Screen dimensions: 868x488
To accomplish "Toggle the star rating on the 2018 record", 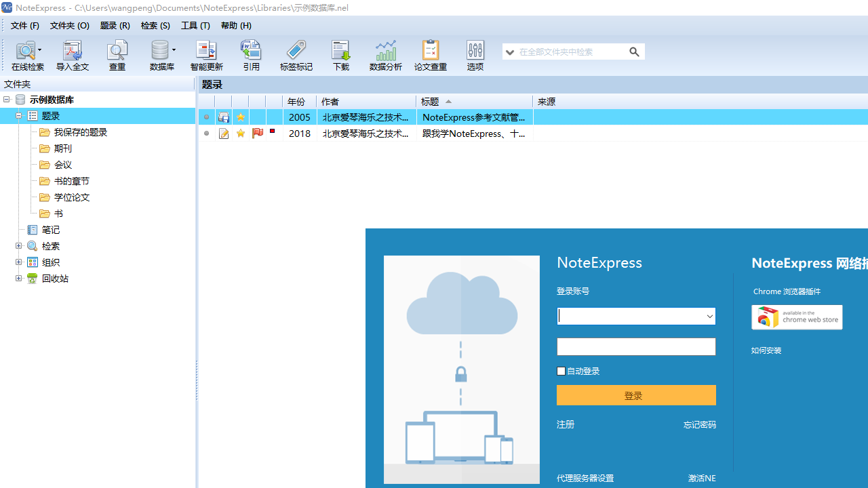I will pyautogui.click(x=240, y=133).
